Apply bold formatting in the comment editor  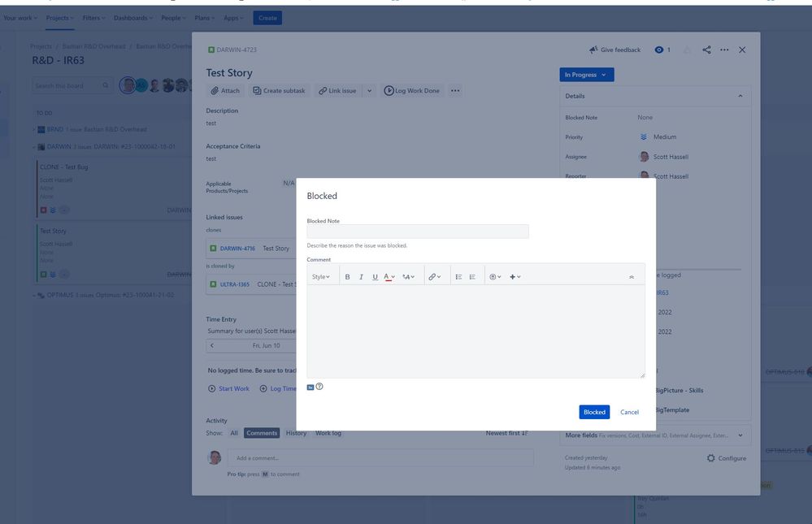(x=347, y=276)
